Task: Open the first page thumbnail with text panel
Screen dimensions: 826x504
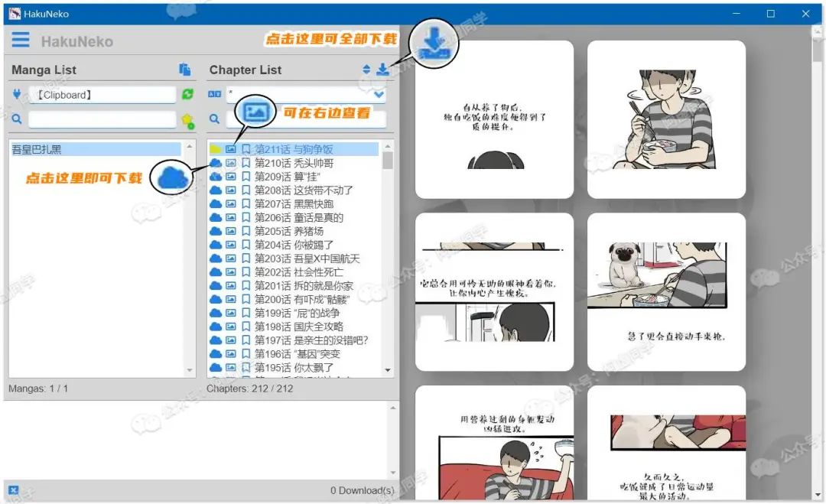Action: (x=494, y=119)
